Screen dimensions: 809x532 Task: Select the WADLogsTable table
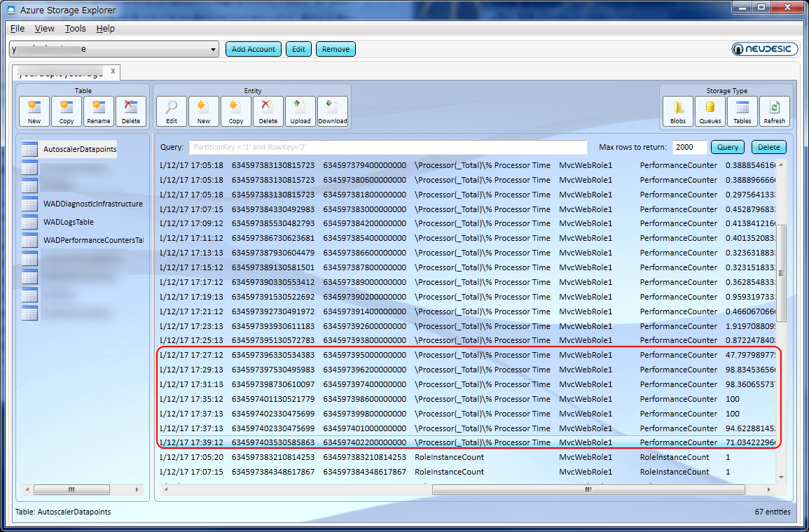click(x=68, y=223)
